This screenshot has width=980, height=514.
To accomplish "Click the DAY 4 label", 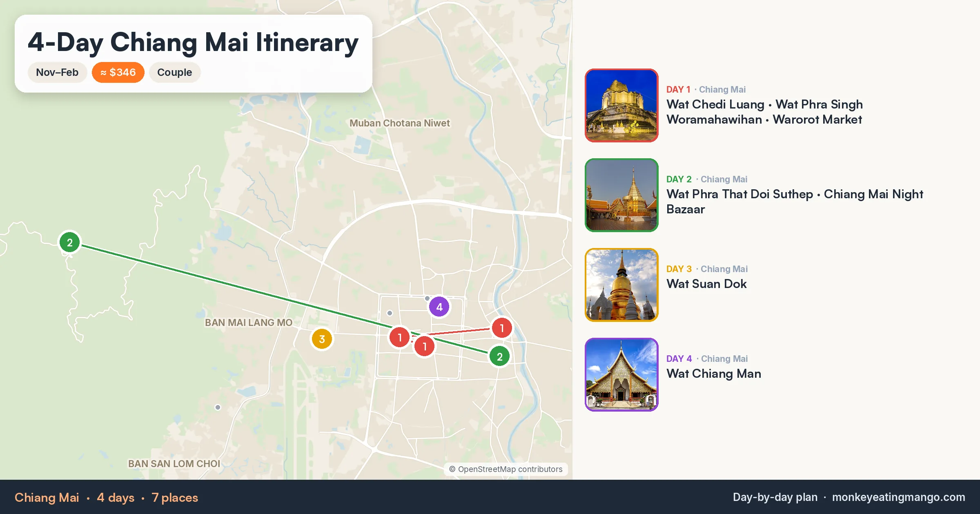I will coord(679,359).
